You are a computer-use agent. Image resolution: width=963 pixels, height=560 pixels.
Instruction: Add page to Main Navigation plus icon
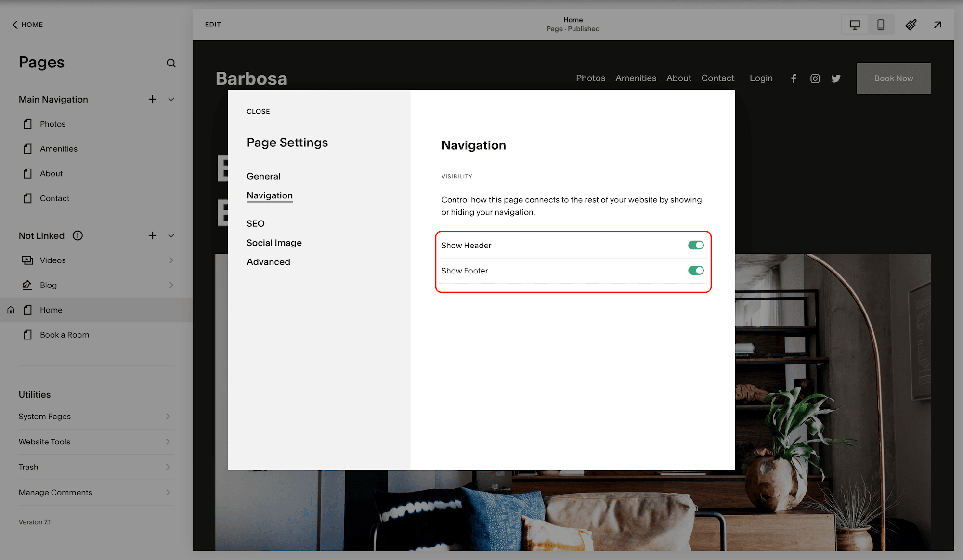point(153,99)
